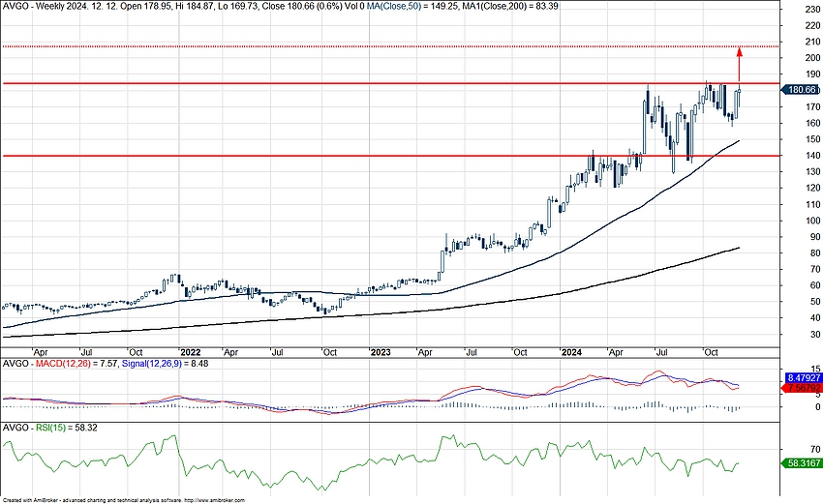The image size is (823, 504).
Task: Click the 210 price axis label
Action: coord(813,42)
